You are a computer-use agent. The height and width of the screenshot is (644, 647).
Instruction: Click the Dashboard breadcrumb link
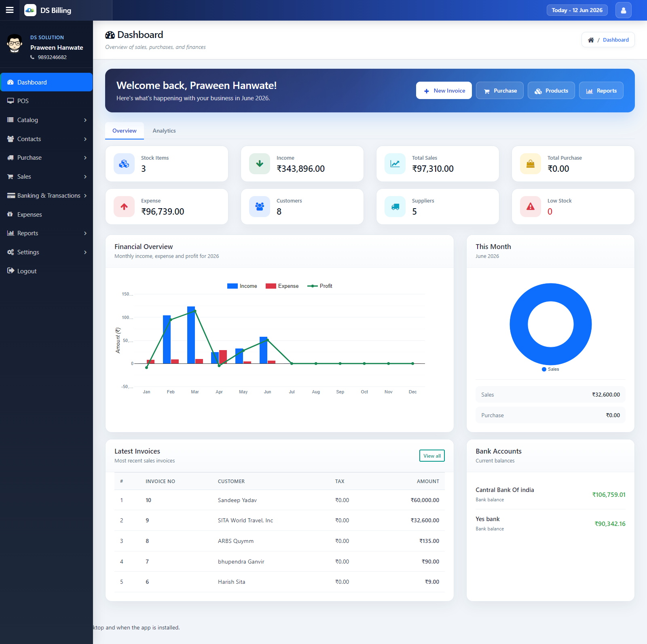click(x=615, y=40)
